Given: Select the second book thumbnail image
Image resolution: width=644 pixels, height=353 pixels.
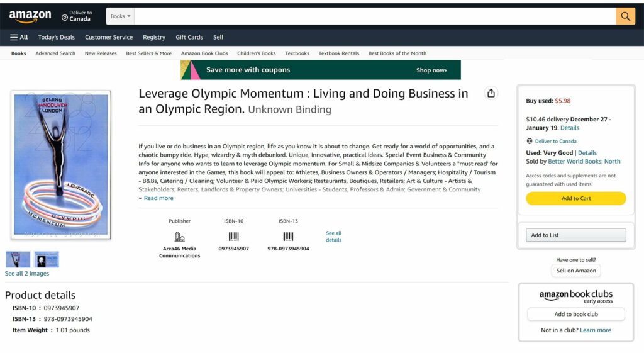Looking at the screenshot, I should 47,259.
